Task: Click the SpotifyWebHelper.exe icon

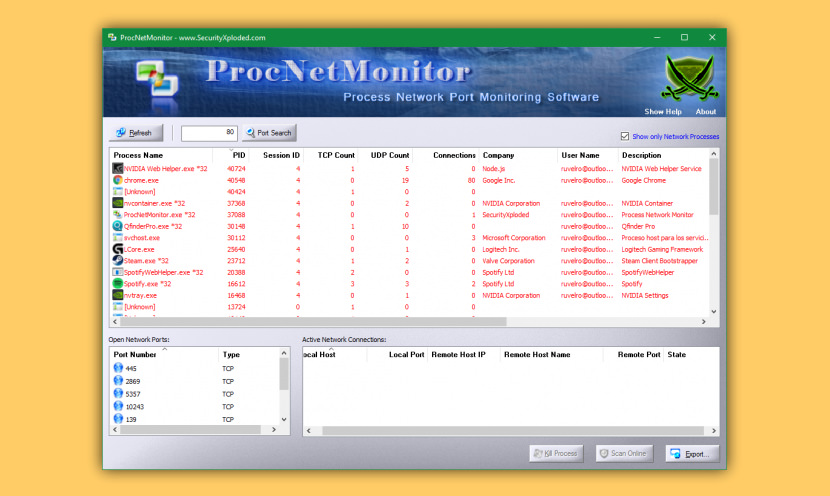Action: coord(118,272)
